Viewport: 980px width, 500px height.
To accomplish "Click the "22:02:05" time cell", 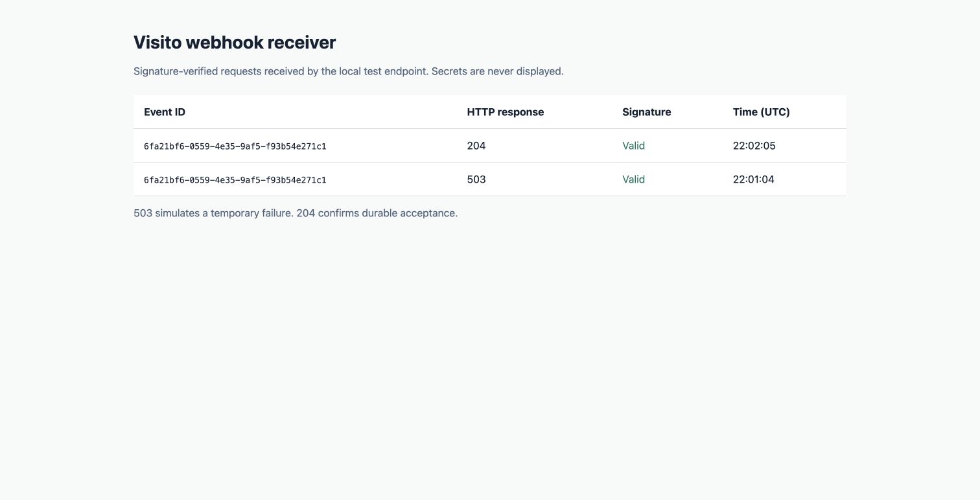I will pos(754,146).
